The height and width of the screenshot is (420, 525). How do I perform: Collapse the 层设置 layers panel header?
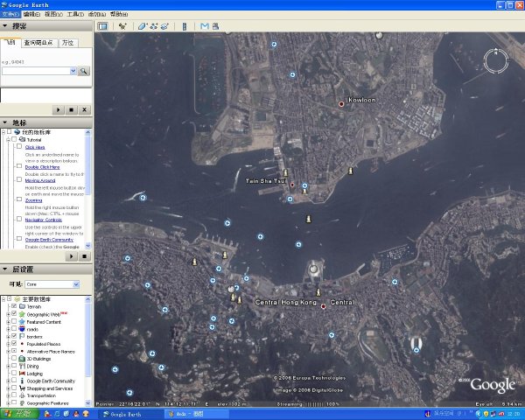pyautogui.click(x=46, y=269)
